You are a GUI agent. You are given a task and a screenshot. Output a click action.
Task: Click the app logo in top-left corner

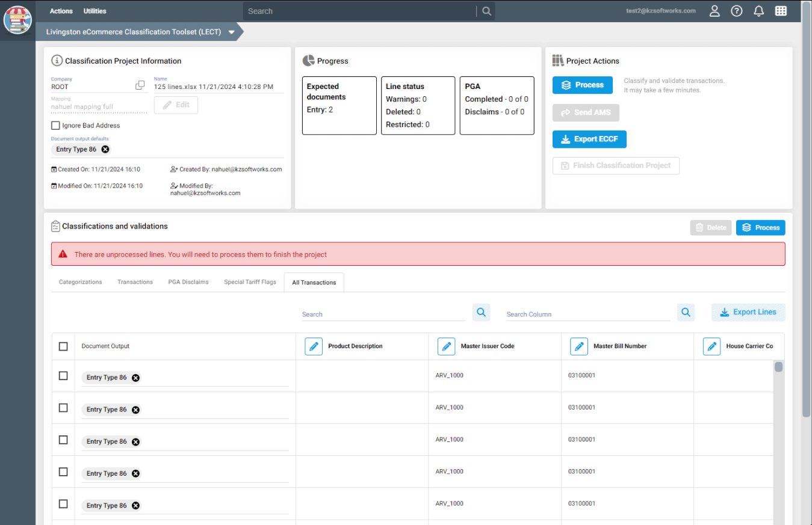[17, 19]
